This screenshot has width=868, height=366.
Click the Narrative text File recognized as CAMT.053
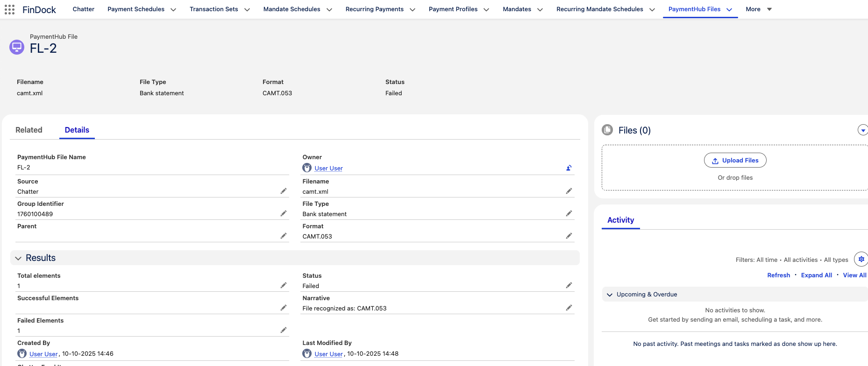(344, 308)
